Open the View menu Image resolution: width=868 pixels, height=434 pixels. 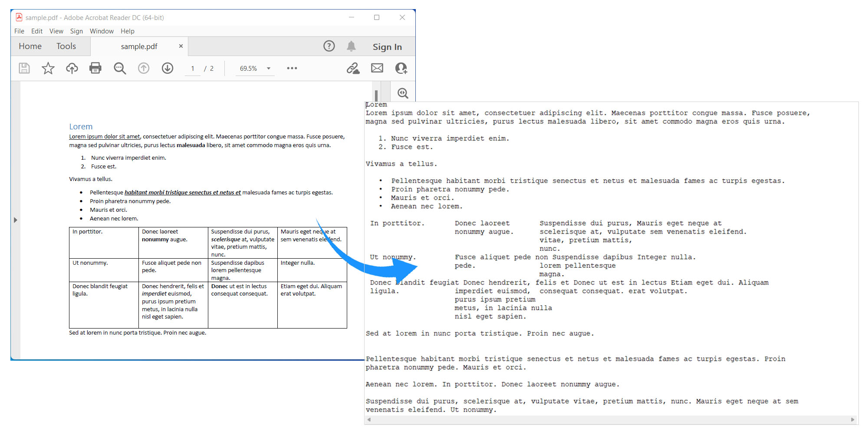click(56, 31)
